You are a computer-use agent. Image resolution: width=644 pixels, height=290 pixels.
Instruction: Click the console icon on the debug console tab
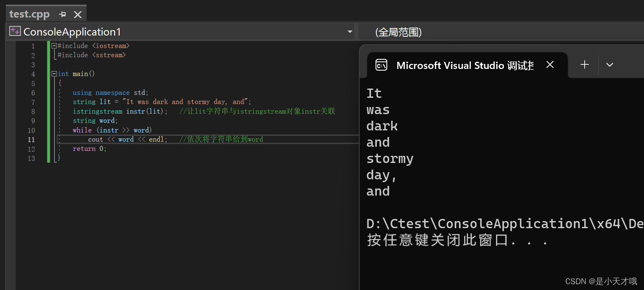(x=381, y=65)
